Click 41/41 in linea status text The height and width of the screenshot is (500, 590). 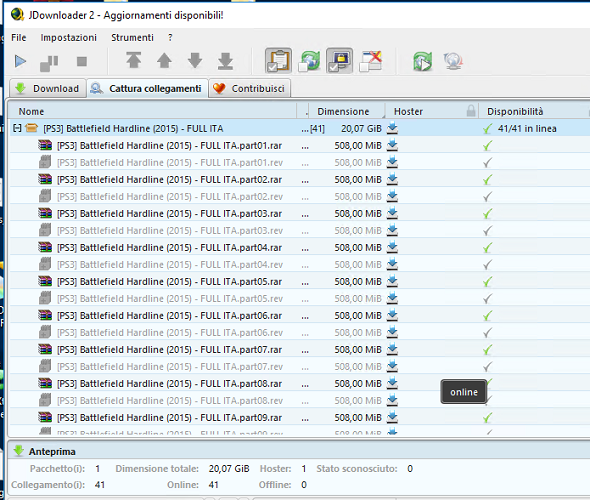[527, 129]
